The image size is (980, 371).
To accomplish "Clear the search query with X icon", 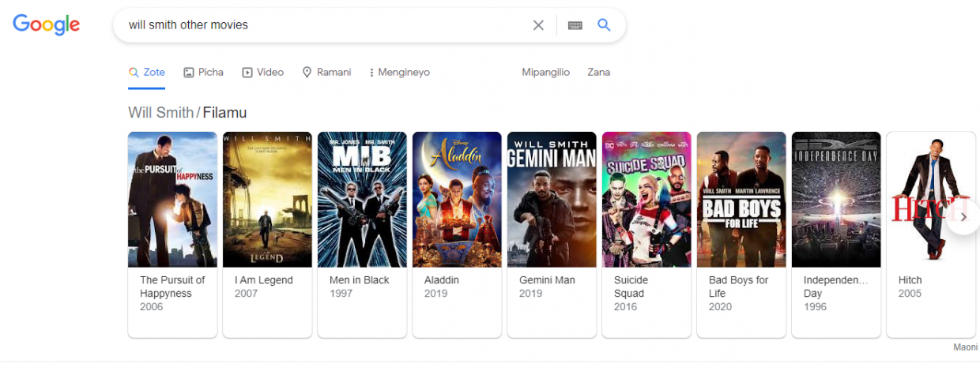I will (x=538, y=25).
